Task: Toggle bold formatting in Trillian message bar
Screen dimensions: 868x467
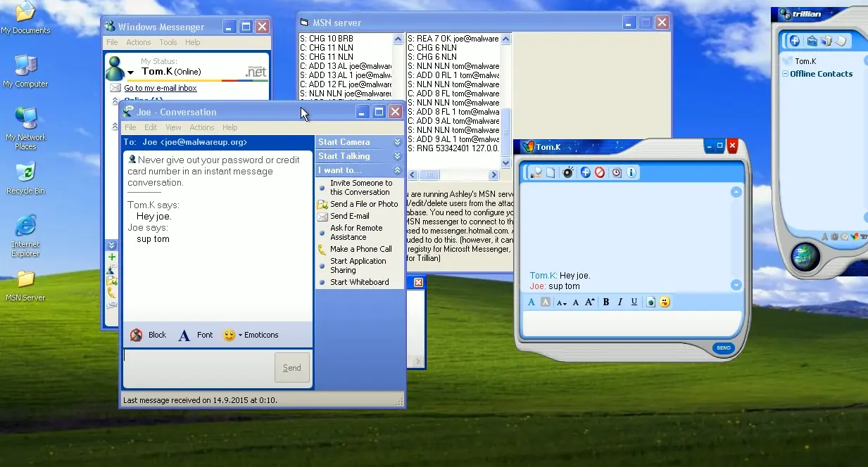Action: pyautogui.click(x=605, y=302)
